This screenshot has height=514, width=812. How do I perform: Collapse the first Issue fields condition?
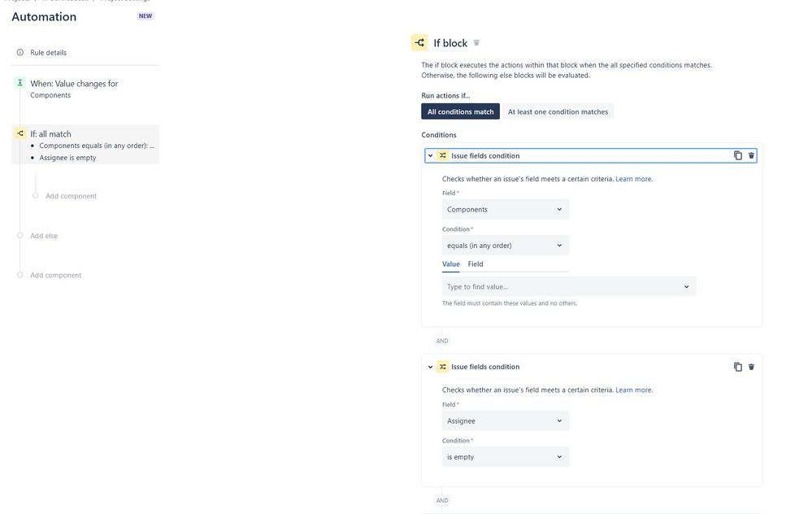pos(430,155)
